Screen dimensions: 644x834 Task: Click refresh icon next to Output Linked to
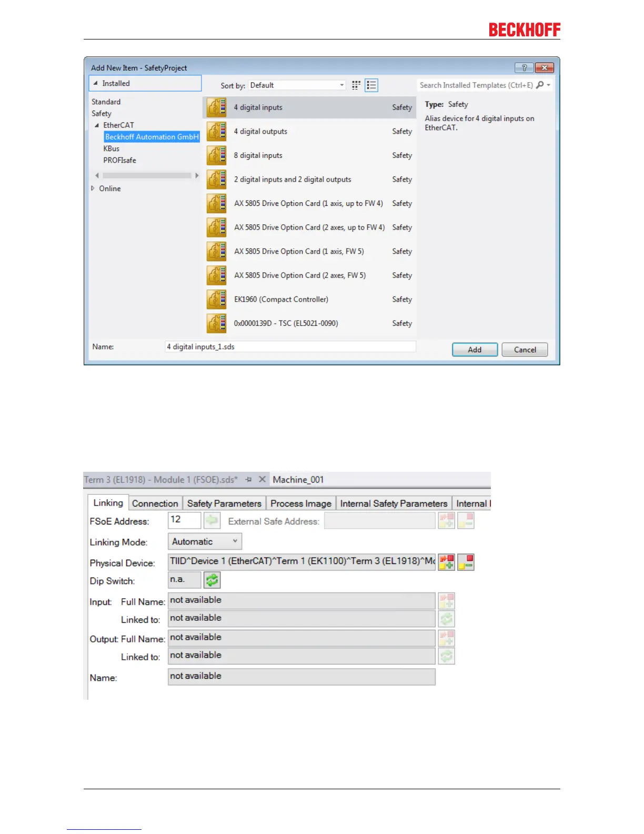pos(446,656)
